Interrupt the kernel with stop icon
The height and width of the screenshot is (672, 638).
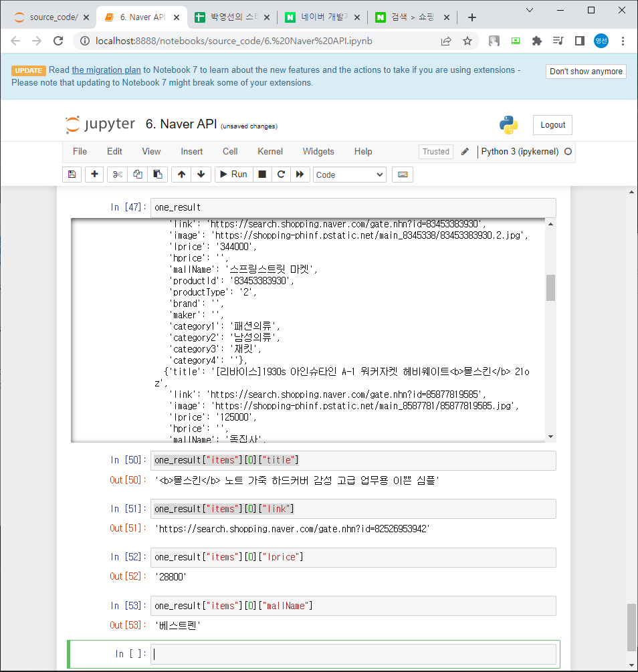262,175
